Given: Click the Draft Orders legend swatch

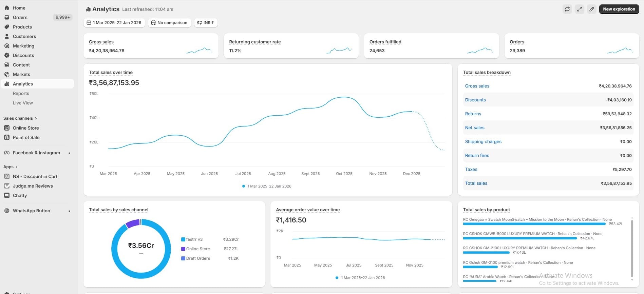Looking at the screenshot, I should (183, 258).
